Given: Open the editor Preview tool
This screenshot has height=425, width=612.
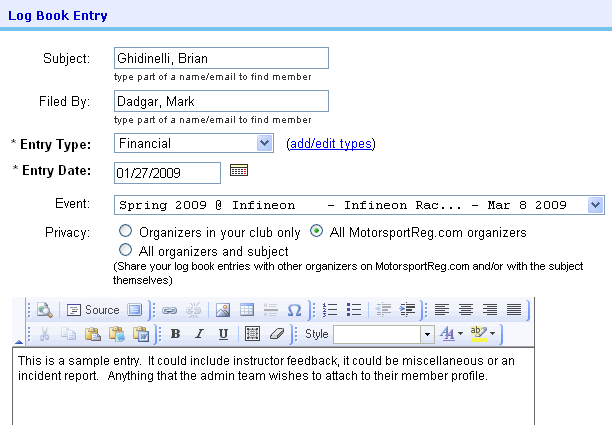Looking at the screenshot, I should (45, 310).
